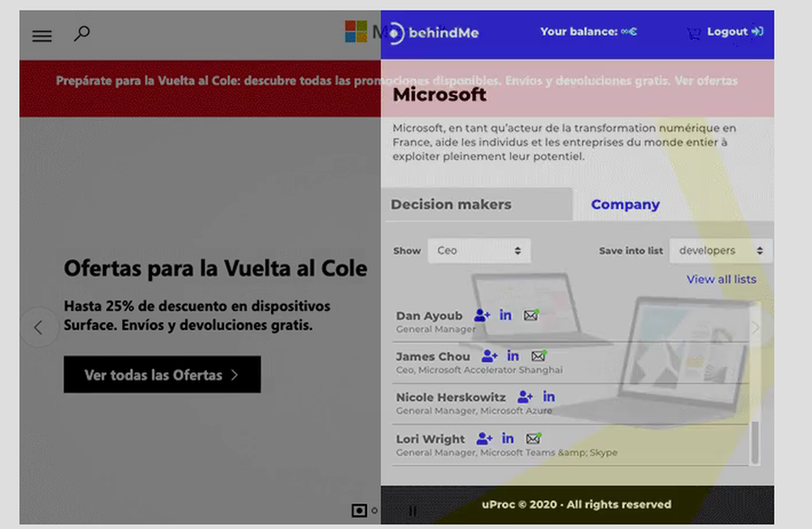Open the Show role dropdown (Ceo)
The height and width of the screenshot is (529, 812).
coord(479,251)
